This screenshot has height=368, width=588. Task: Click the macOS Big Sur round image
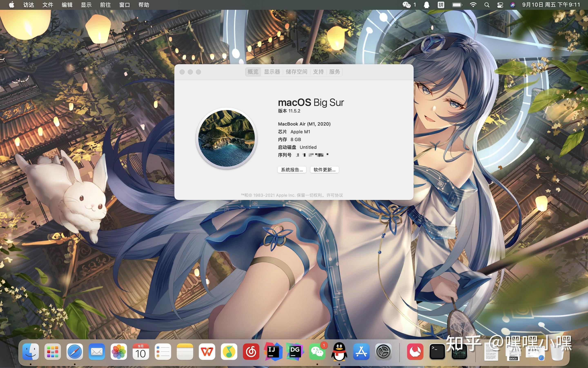click(226, 138)
